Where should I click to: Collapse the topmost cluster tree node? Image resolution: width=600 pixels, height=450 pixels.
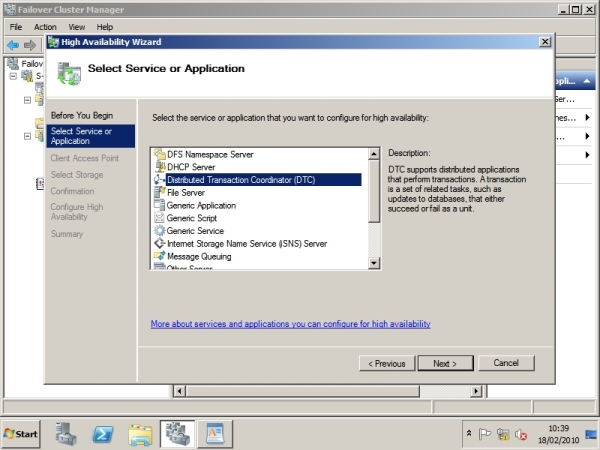pos(13,76)
